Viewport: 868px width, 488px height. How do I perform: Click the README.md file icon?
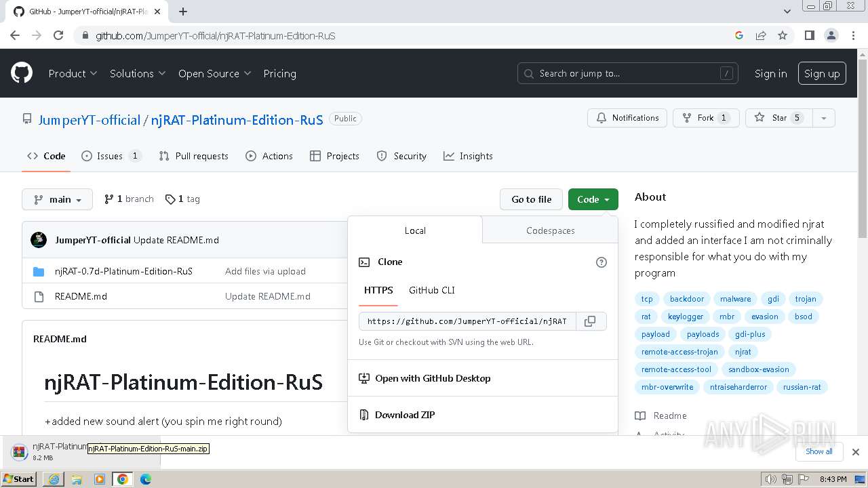pyautogui.click(x=39, y=296)
